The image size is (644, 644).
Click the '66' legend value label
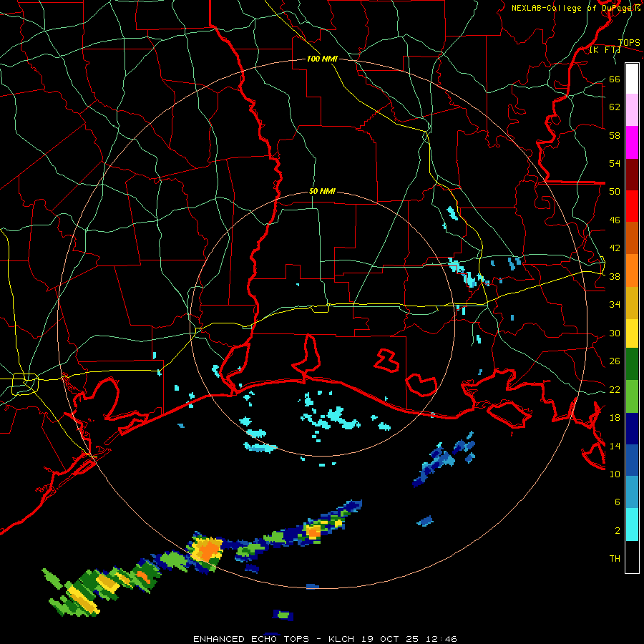615,79
